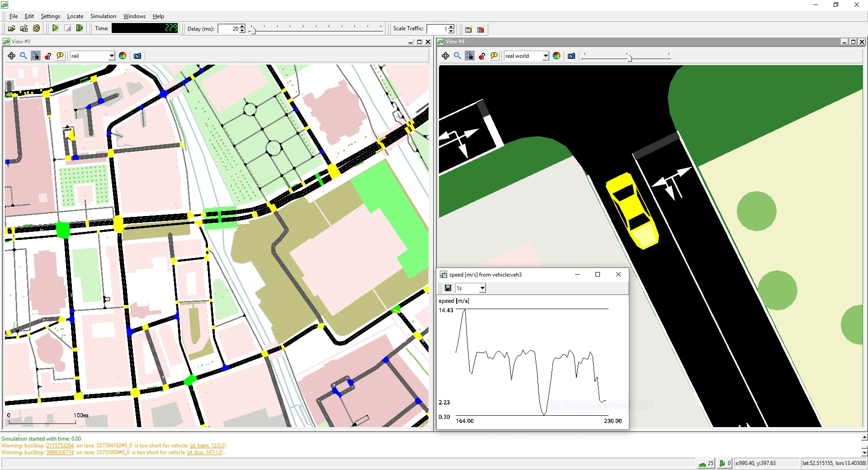This screenshot has width=868, height=470.
Task: Open the Locate menu
Action: pos(75,16)
